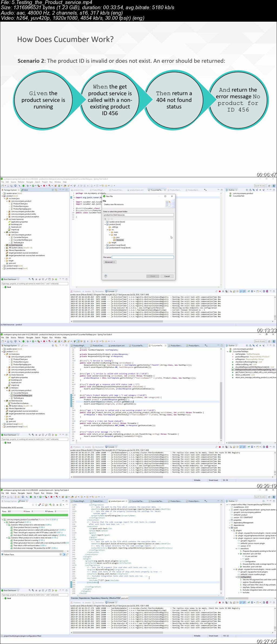Expand the target folder in New File dialog tree

108,242
